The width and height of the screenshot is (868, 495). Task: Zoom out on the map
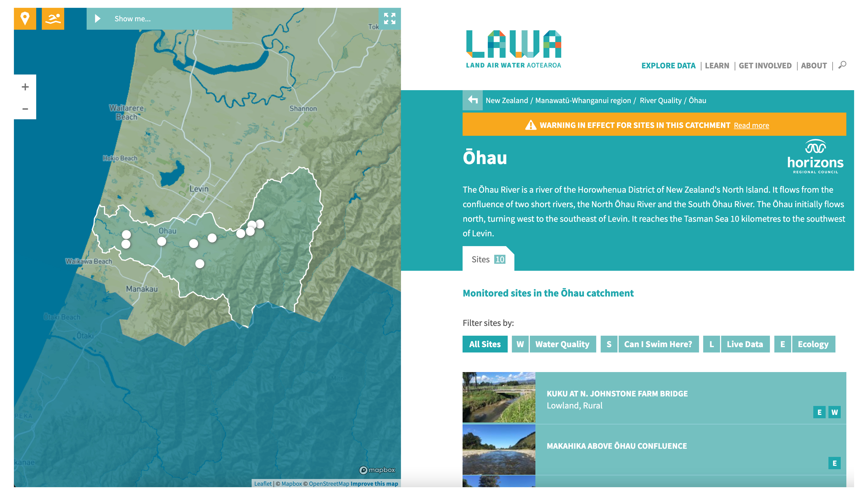pyautogui.click(x=25, y=109)
